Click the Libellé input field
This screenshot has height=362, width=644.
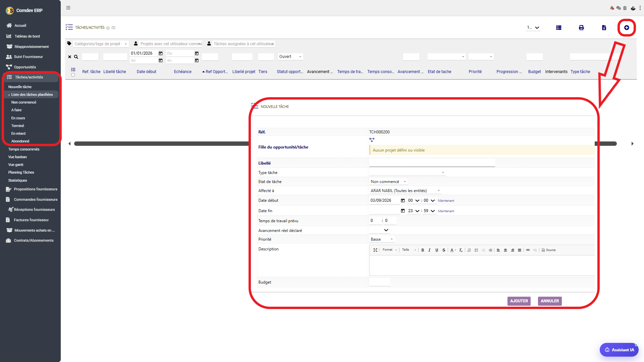coord(432,163)
